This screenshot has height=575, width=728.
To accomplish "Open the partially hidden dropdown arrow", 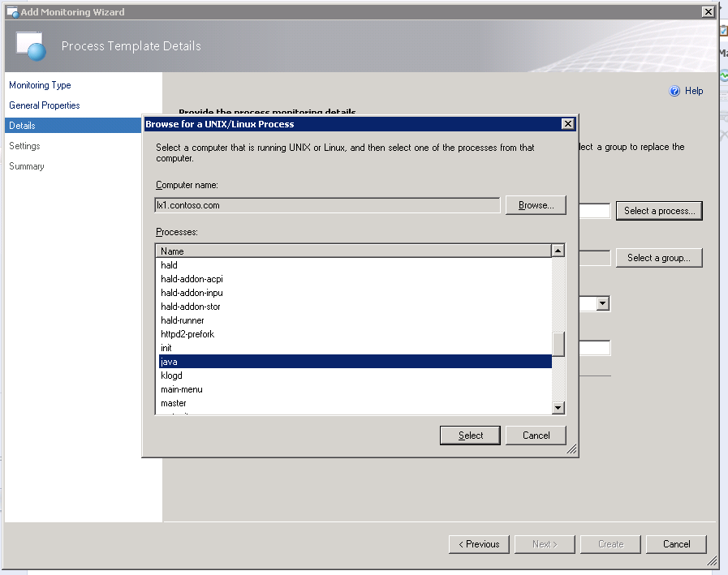I will pyautogui.click(x=602, y=304).
